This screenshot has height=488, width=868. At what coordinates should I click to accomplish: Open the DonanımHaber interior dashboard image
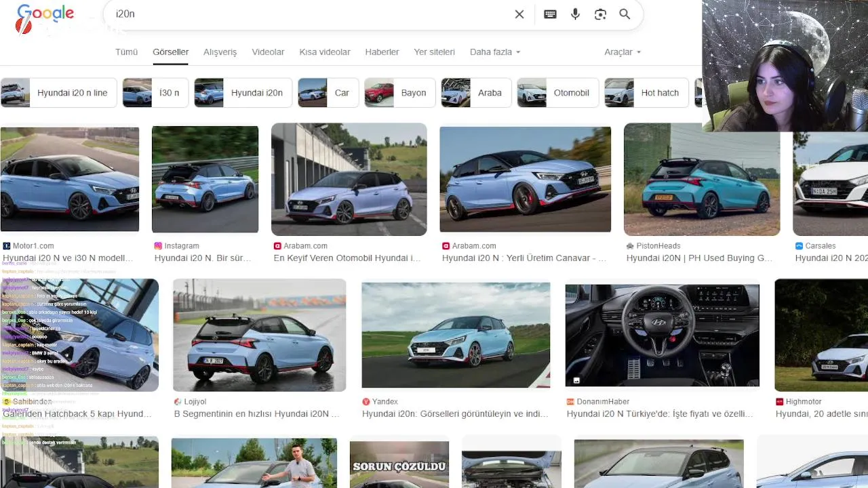point(663,335)
